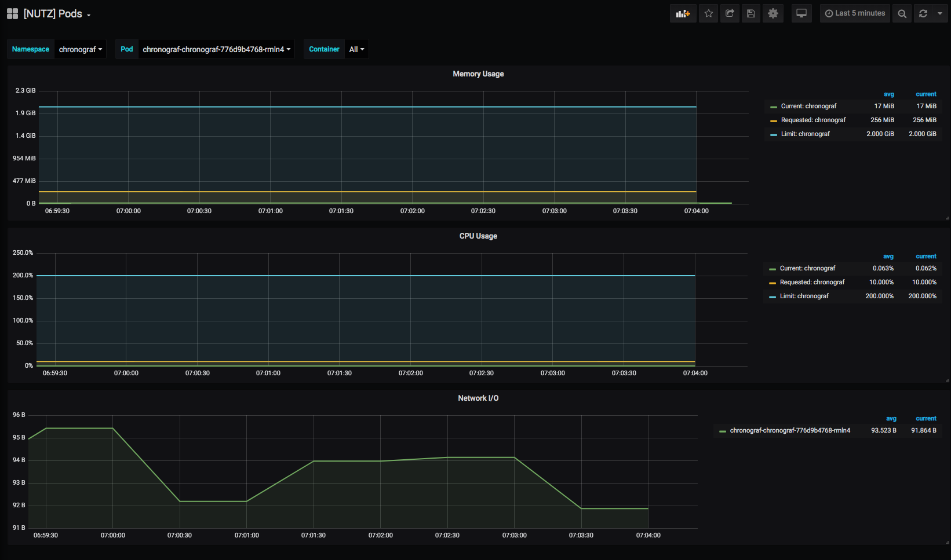Screen dimensions: 951x560
Task: Refresh the dashboard now
Action: point(923,13)
